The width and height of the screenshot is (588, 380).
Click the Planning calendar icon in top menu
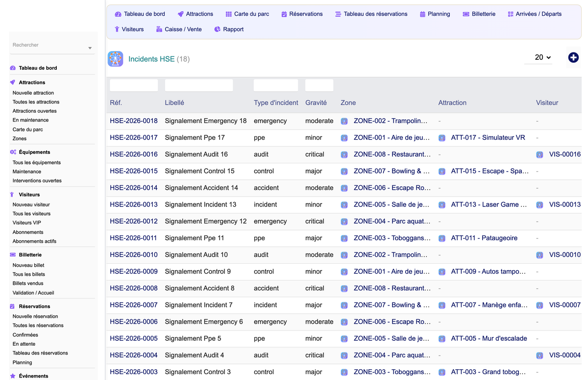pos(422,14)
